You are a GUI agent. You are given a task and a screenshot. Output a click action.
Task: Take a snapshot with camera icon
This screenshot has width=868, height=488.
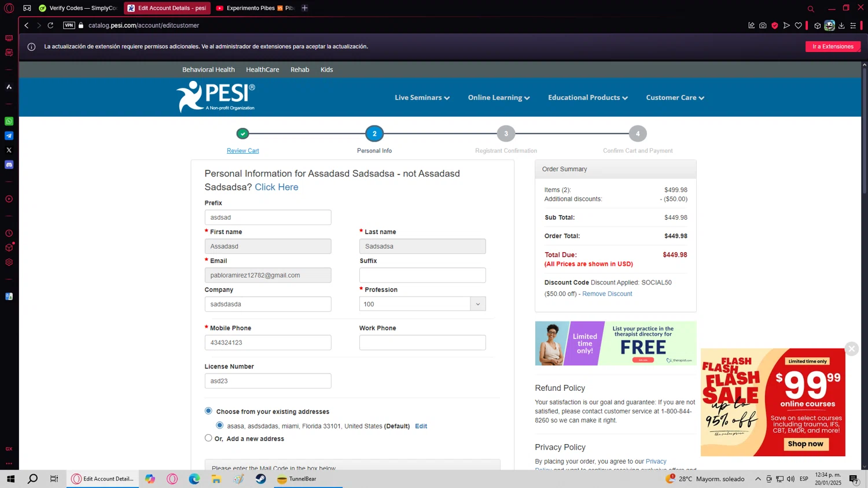coord(763,25)
